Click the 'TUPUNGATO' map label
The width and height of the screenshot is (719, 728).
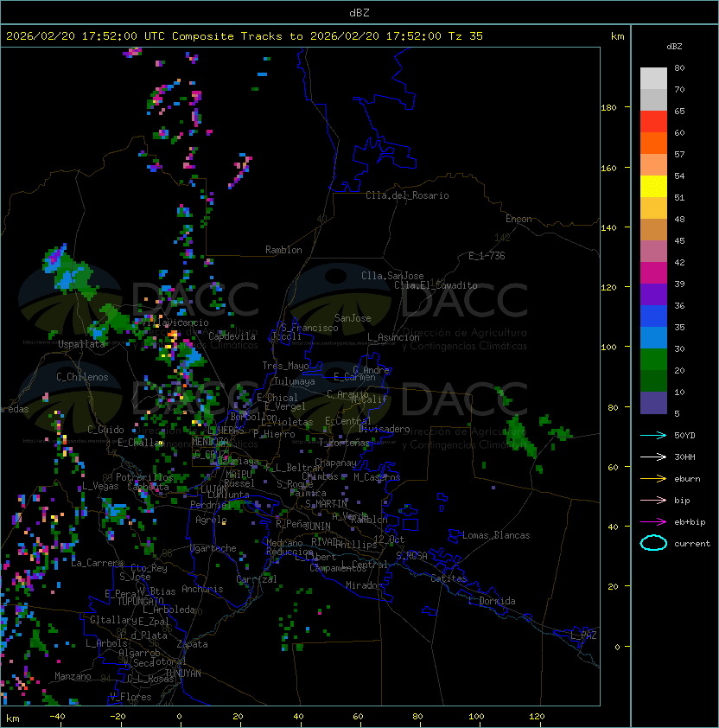tap(140, 601)
